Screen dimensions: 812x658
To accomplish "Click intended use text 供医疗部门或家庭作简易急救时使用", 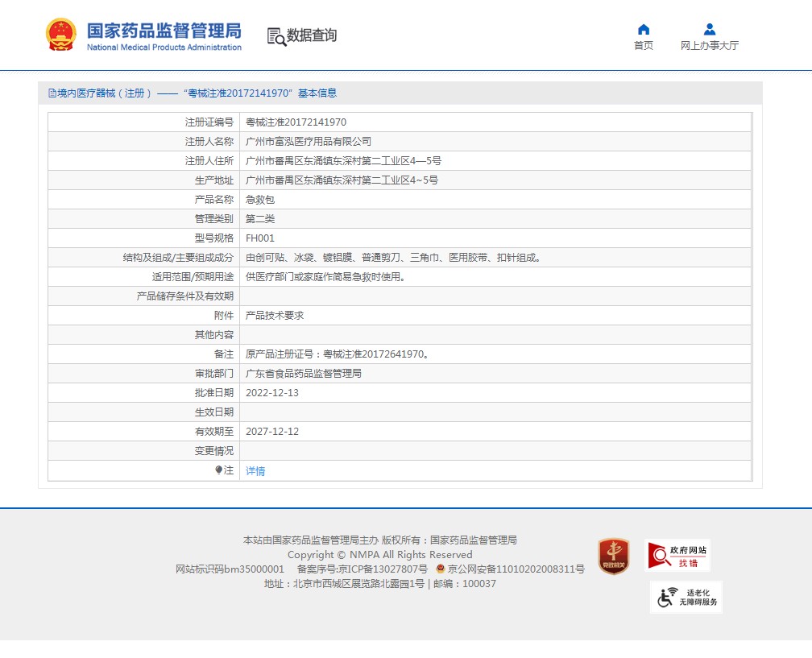I will (x=326, y=277).
